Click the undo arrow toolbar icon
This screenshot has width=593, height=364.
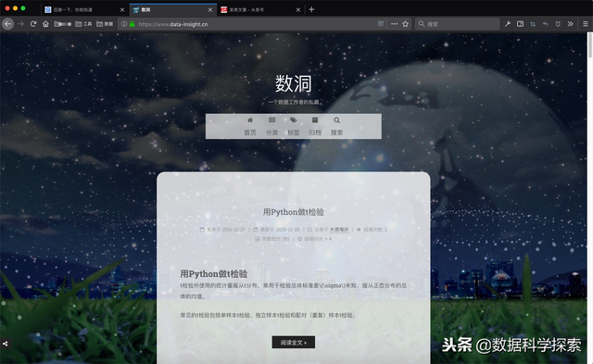pos(546,24)
